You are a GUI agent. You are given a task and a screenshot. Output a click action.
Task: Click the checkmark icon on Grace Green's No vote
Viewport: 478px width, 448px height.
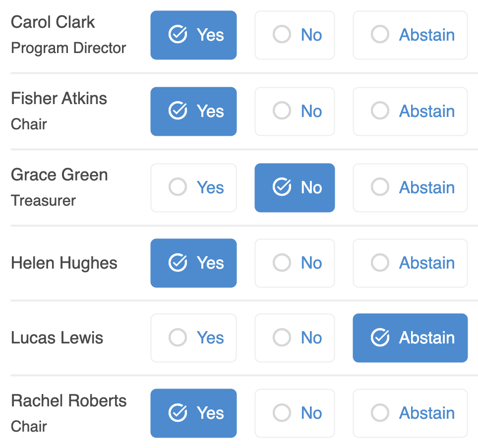tap(282, 187)
